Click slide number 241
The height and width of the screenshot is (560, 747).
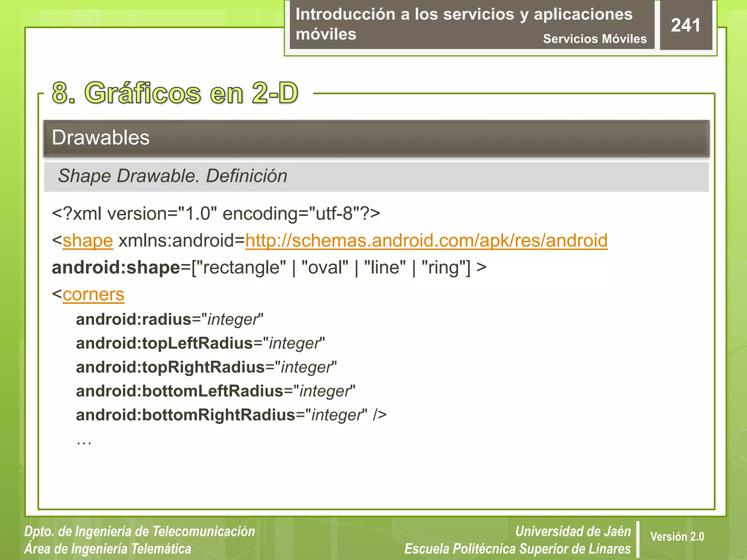pyautogui.click(x=686, y=25)
